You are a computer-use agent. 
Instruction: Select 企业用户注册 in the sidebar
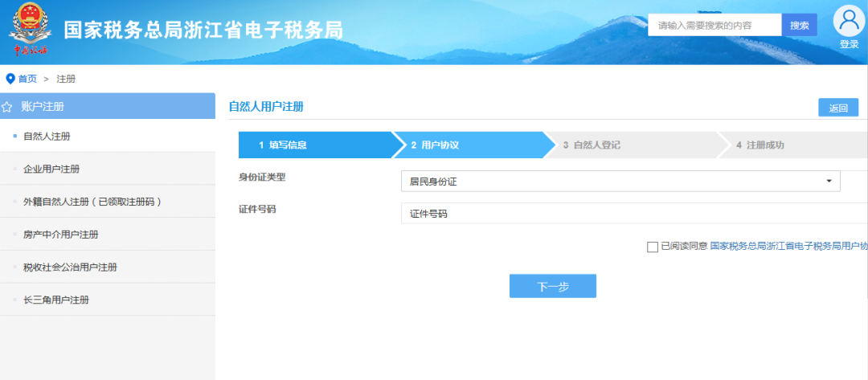pyautogui.click(x=108, y=169)
